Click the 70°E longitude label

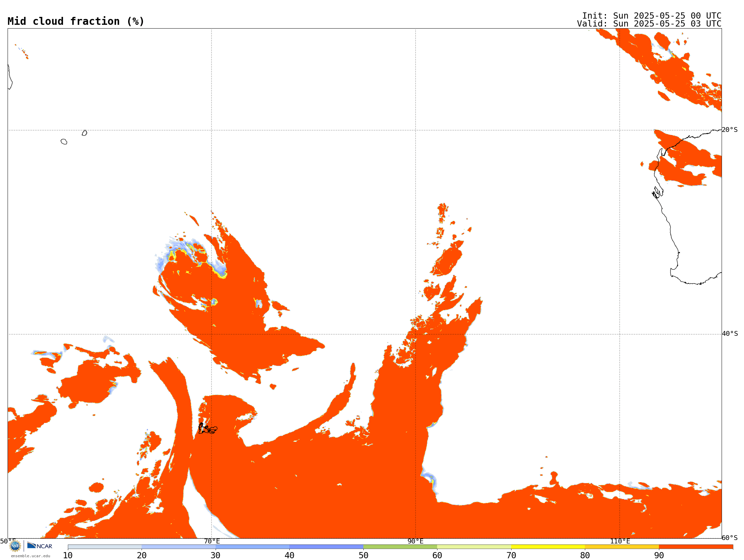(212, 541)
